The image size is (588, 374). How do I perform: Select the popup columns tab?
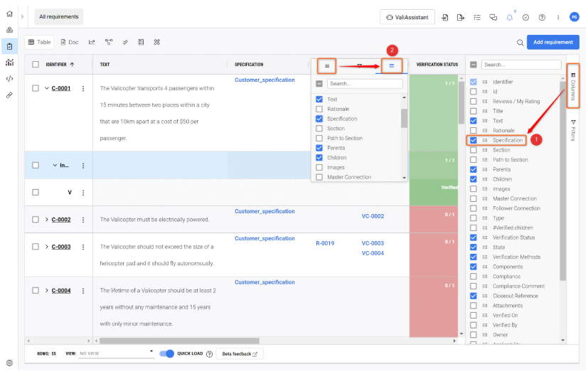point(392,66)
